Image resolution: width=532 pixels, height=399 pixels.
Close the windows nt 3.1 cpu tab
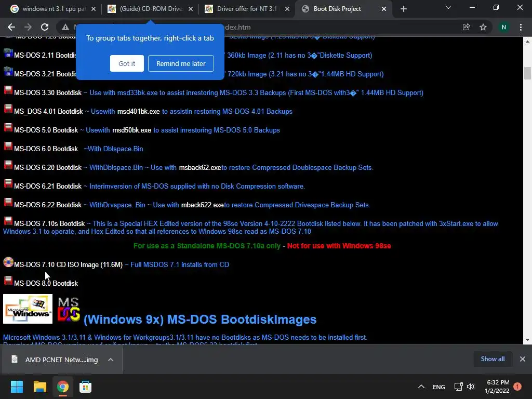coord(94,9)
